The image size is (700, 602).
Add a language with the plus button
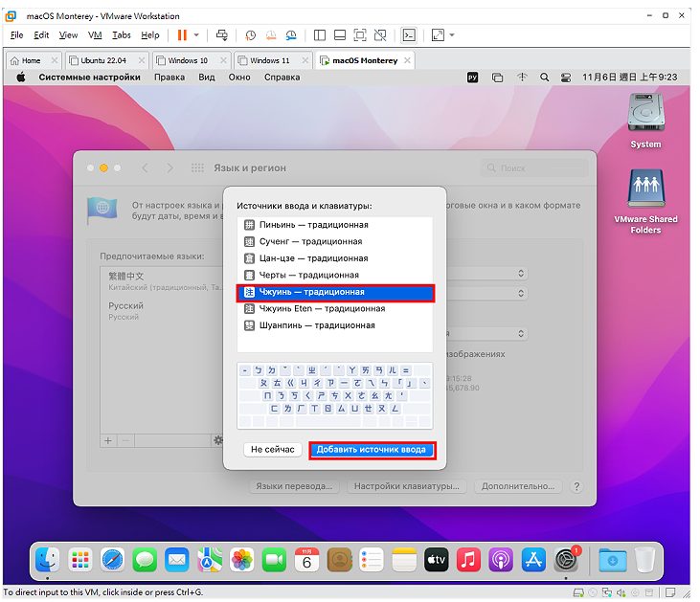click(x=108, y=441)
